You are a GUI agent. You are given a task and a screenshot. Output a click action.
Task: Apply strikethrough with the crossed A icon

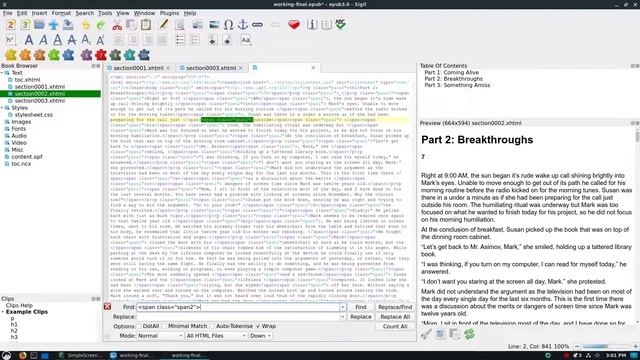72,40
